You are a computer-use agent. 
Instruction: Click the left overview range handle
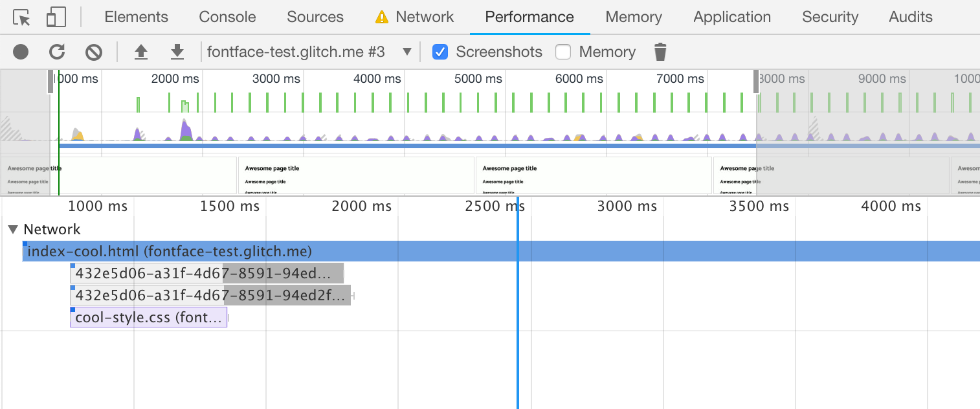[50, 83]
